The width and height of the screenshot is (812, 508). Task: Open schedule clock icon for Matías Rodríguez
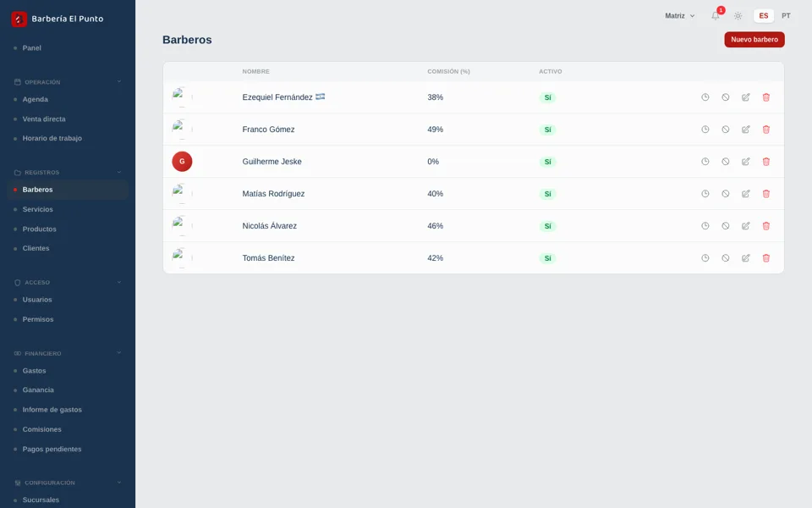click(705, 194)
